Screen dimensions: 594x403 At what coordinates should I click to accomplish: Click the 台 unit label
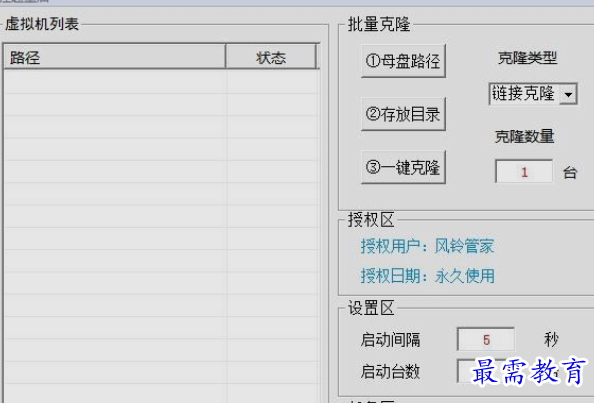click(x=570, y=173)
